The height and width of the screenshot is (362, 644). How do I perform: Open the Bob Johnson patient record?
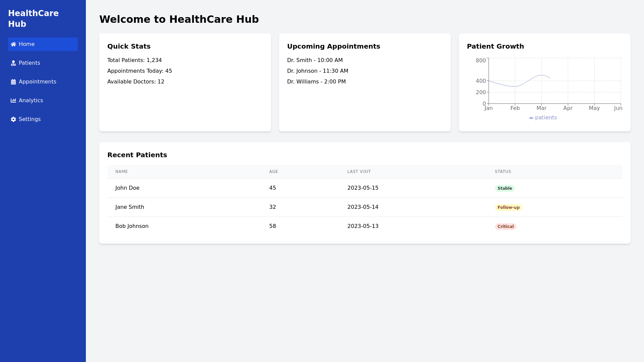tap(132, 226)
